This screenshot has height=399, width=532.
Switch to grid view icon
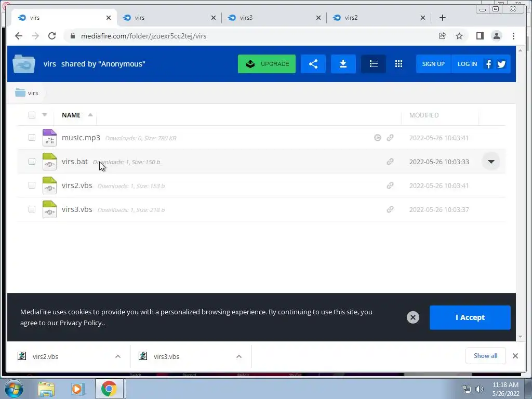tap(398, 64)
